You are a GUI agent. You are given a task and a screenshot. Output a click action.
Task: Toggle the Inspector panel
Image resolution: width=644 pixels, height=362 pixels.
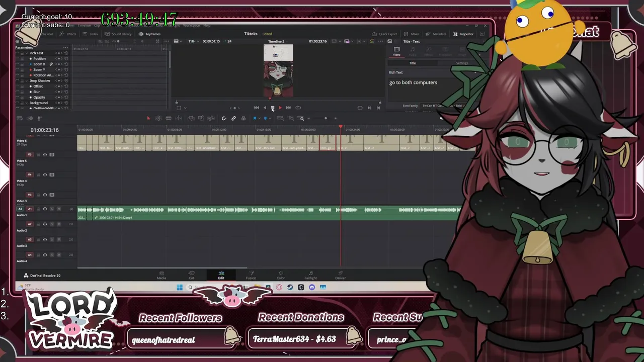(463, 34)
